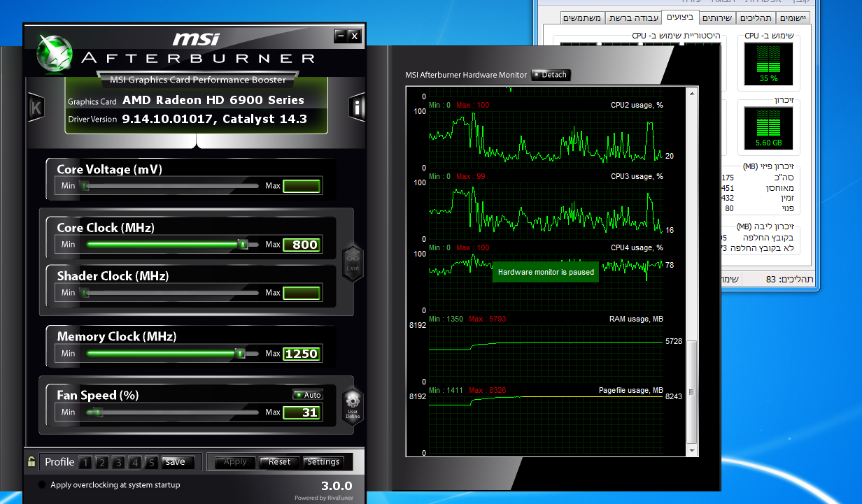This screenshot has height=504, width=862.
Task: Click the Fan Speed value field 31
Action: [302, 412]
